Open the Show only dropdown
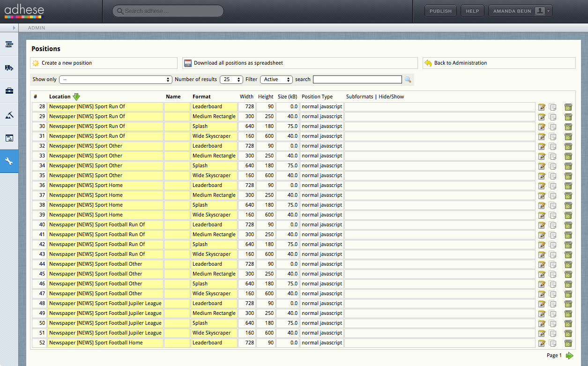 tap(116, 80)
